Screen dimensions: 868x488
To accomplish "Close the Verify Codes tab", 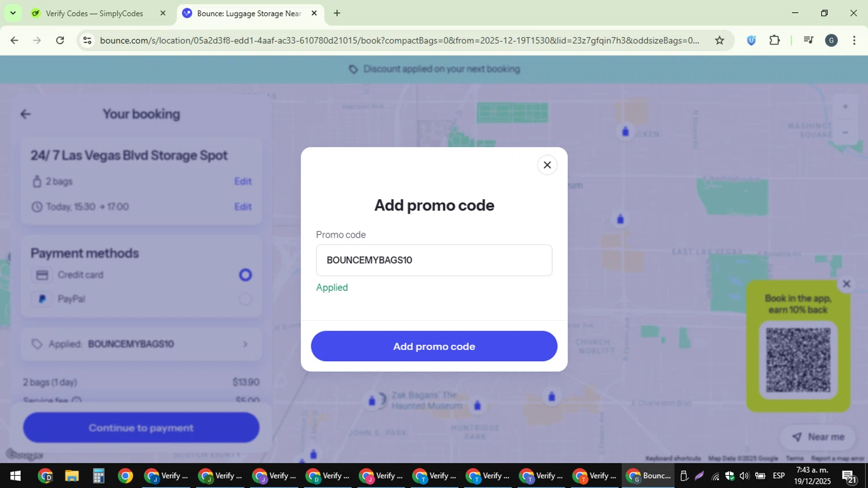I will coord(163,13).
